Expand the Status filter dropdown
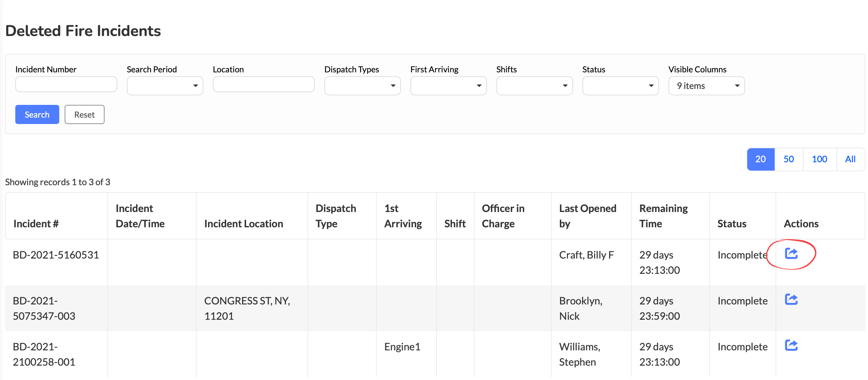 620,86
